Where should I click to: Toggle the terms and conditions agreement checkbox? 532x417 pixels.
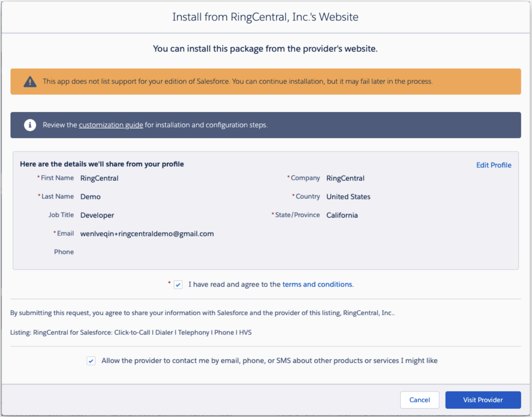[178, 285]
